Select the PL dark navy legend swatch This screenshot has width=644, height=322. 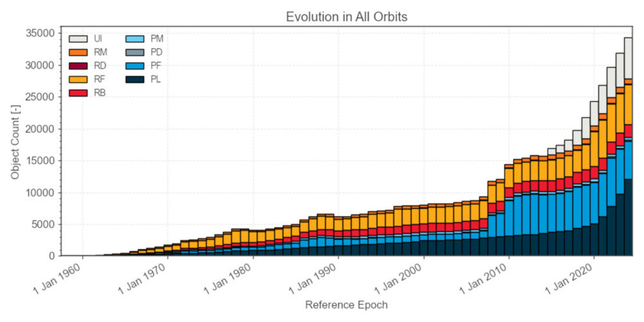[135, 79]
